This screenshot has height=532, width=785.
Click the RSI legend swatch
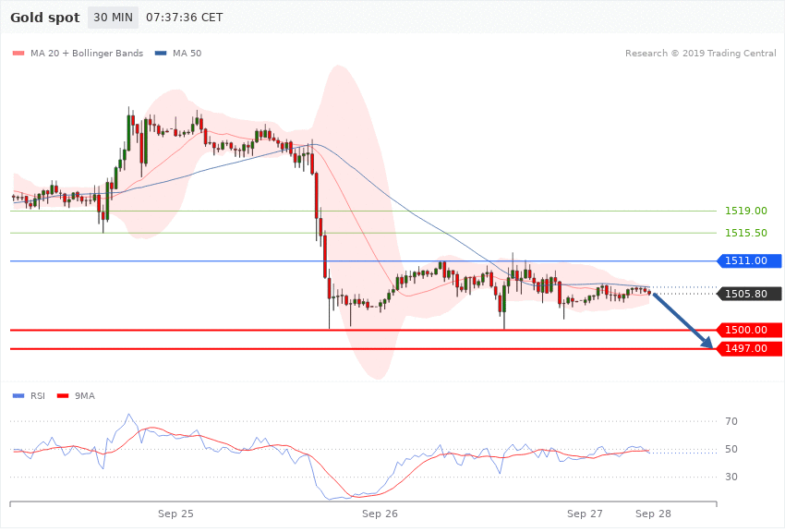[18, 396]
